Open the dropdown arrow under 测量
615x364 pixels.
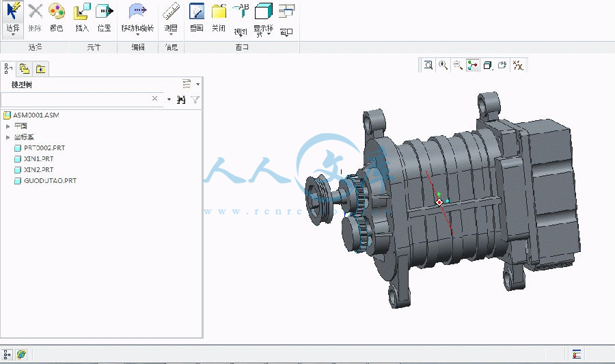[171, 35]
